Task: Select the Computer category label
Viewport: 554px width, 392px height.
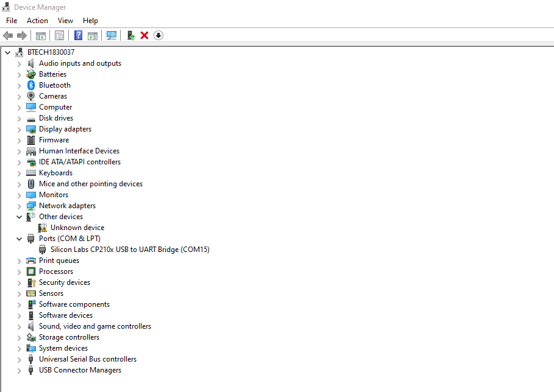Action: click(x=55, y=107)
